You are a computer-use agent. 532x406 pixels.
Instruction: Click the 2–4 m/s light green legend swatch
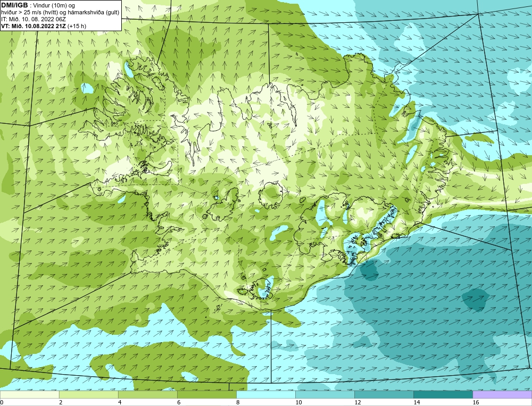(x=88, y=394)
